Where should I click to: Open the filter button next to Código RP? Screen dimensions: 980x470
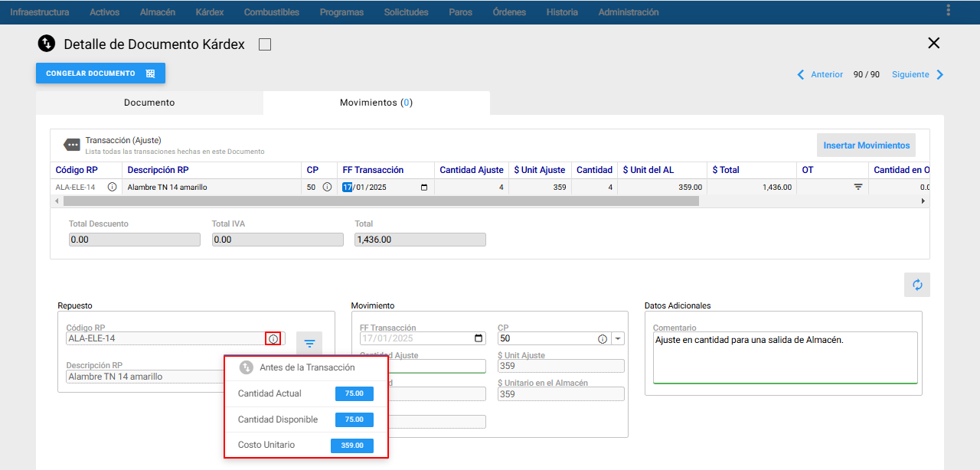[x=309, y=344]
